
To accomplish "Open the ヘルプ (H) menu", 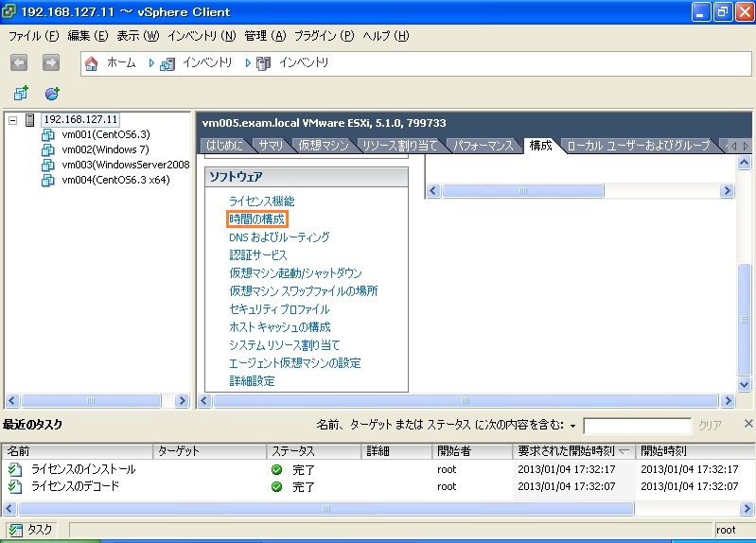I will click(x=386, y=36).
